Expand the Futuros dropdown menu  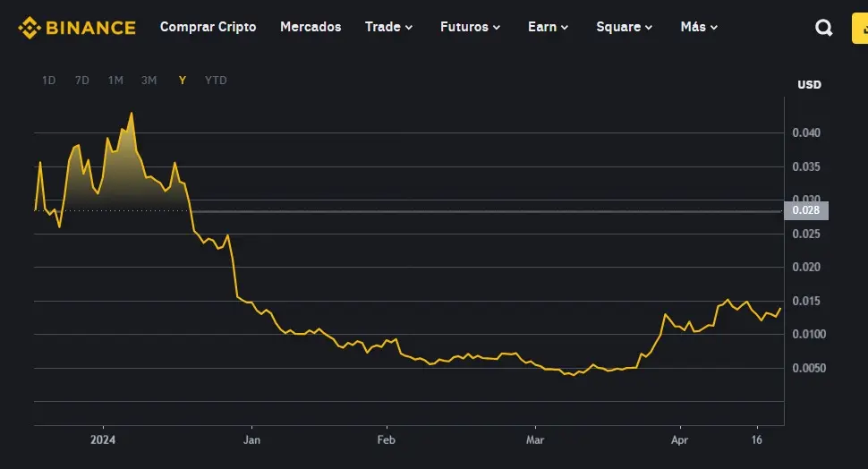click(x=470, y=27)
